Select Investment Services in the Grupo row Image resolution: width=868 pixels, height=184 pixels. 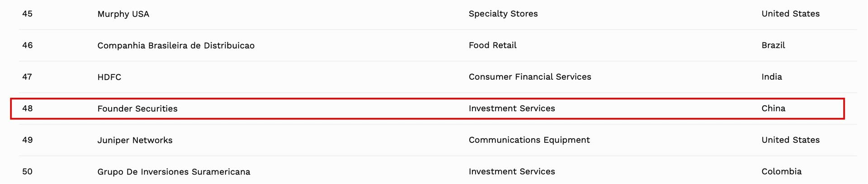tap(512, 171)
